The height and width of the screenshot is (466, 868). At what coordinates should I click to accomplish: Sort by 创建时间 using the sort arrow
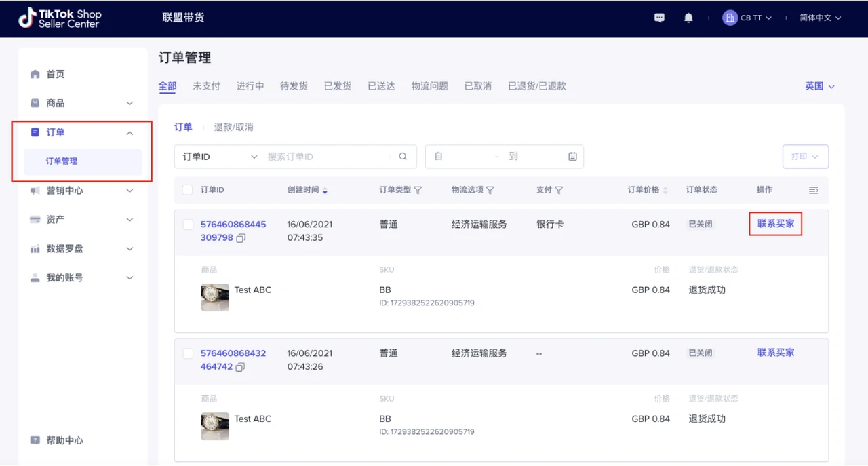point(325,191)
